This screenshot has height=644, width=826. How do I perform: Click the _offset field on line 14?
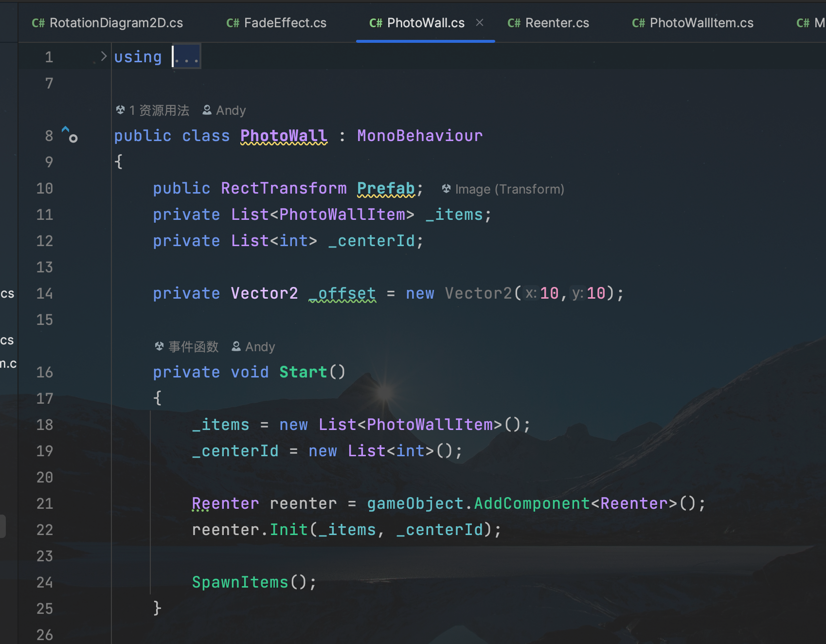click(x=342, y=293)
